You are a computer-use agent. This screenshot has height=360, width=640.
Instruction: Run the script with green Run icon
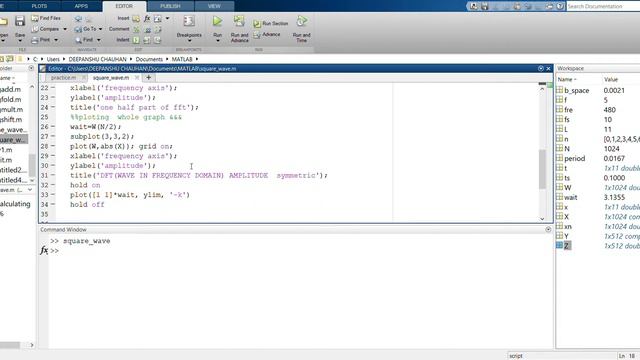[x=218, y=21]
